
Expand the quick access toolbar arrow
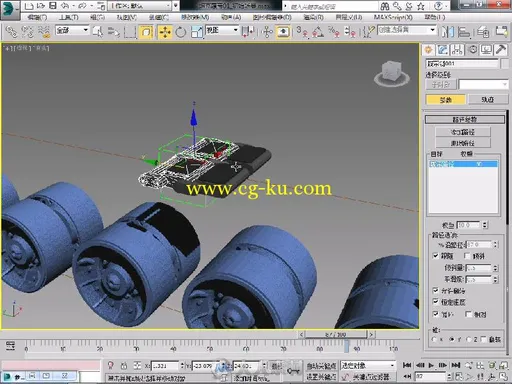coord(176,6)
